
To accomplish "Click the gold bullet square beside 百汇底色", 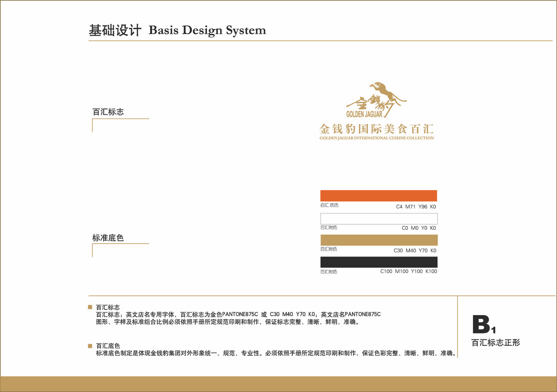I will point(90,346).
